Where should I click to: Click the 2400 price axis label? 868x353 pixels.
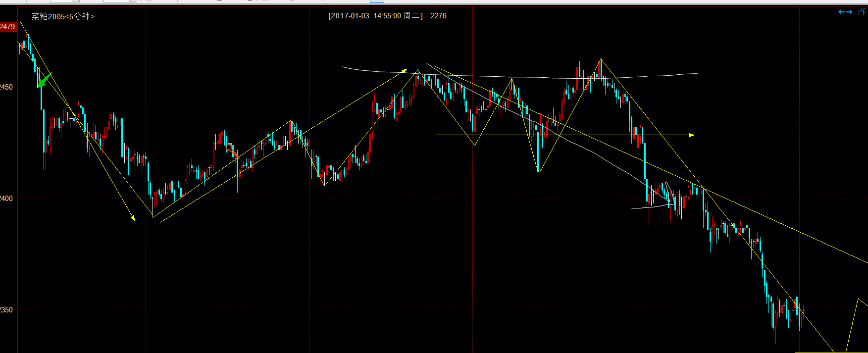point(6,199)
